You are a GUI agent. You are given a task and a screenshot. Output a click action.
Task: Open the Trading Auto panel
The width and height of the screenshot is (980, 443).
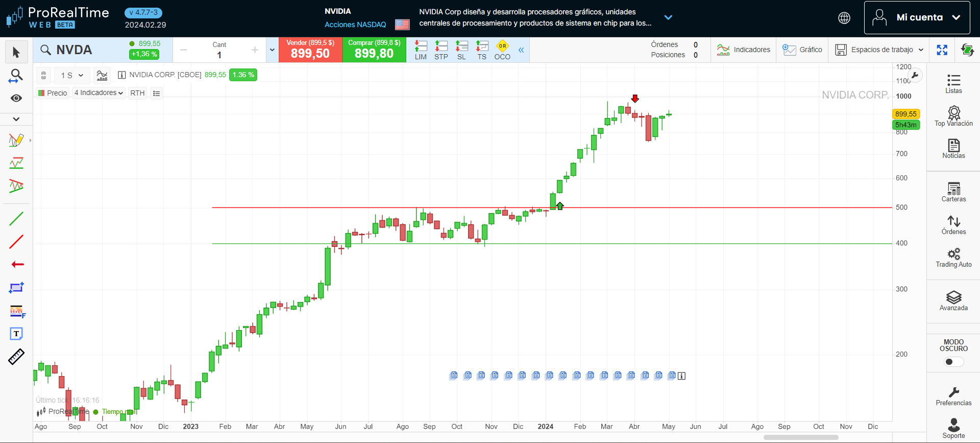point(953,257)
